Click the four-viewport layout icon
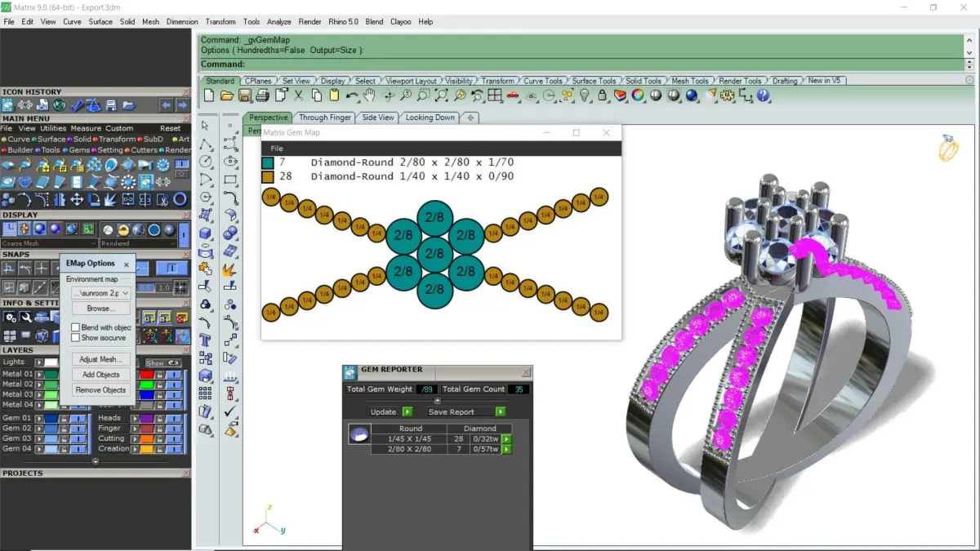980x551 pixels. pos(495,96)
